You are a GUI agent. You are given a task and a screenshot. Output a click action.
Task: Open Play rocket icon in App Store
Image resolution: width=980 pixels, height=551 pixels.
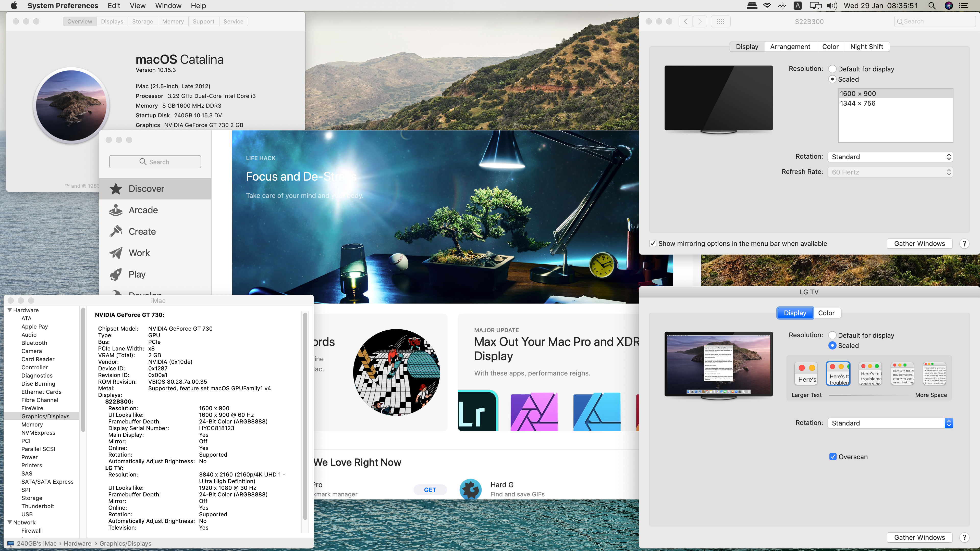(116, 274)
